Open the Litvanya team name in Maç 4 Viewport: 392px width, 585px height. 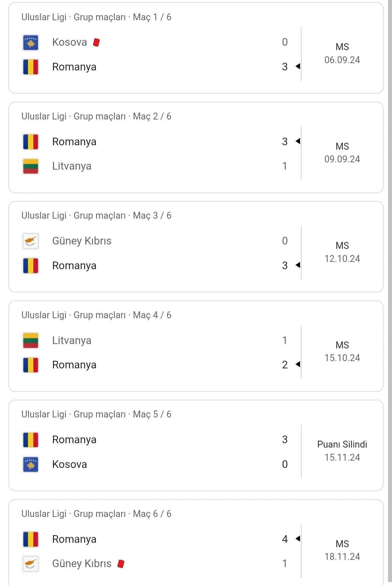(x=72, y=340)
